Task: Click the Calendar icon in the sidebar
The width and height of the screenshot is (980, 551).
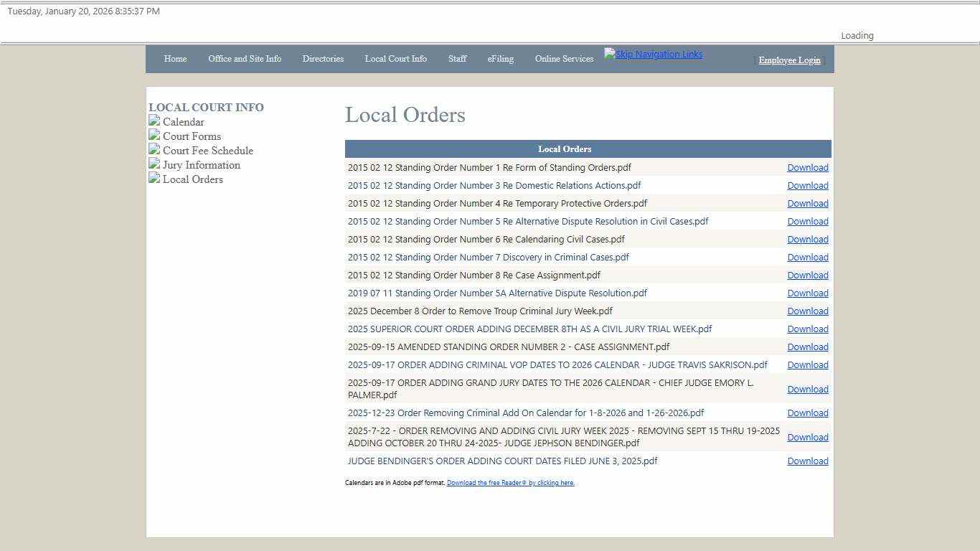Action: tap(154, 121)
